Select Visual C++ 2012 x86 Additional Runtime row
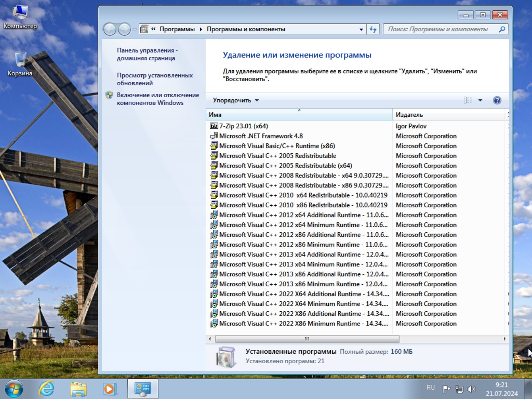The width and height of the screenshot is (532, 399). pyautogui.click(x=357, y=234)
